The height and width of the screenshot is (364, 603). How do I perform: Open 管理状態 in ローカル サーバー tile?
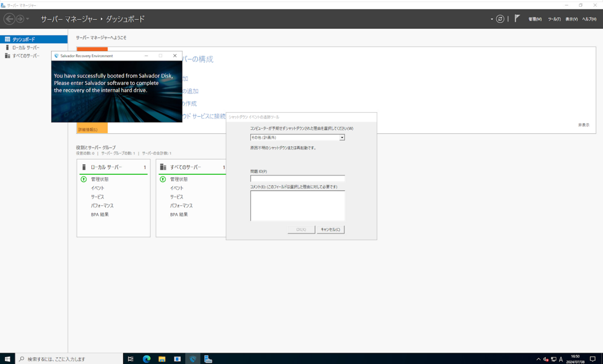(100, 179)
